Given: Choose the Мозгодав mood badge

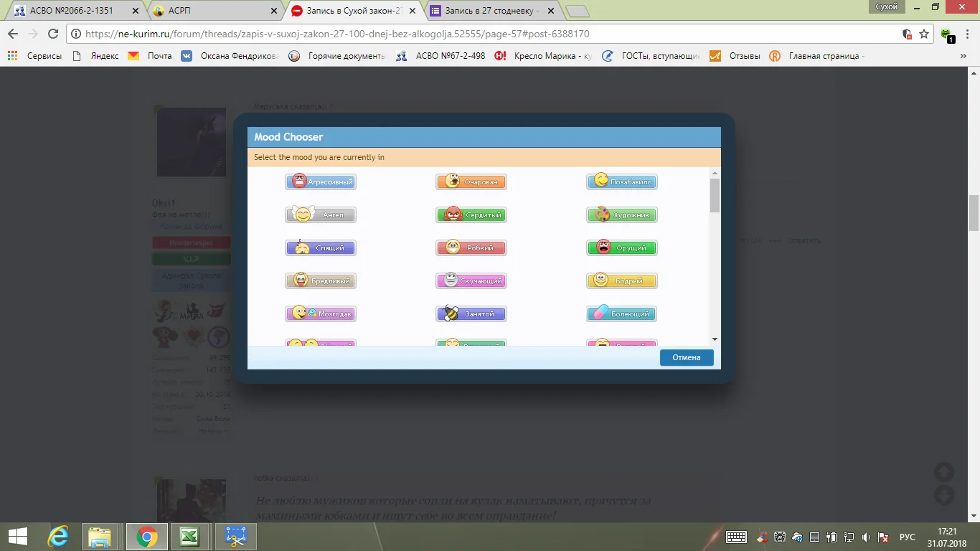Looking at the screenshot, I should click(x=321, y=314).
